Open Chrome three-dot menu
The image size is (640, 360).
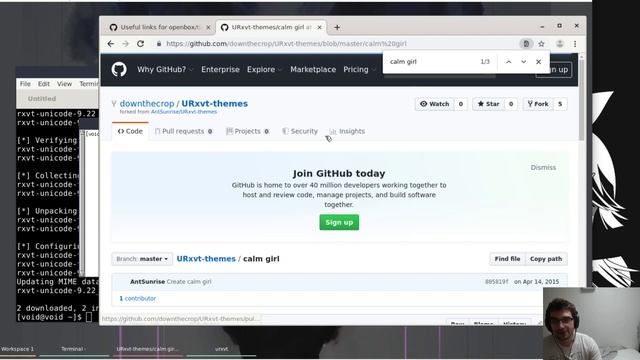pyautogui.click(x=575, y=44)
